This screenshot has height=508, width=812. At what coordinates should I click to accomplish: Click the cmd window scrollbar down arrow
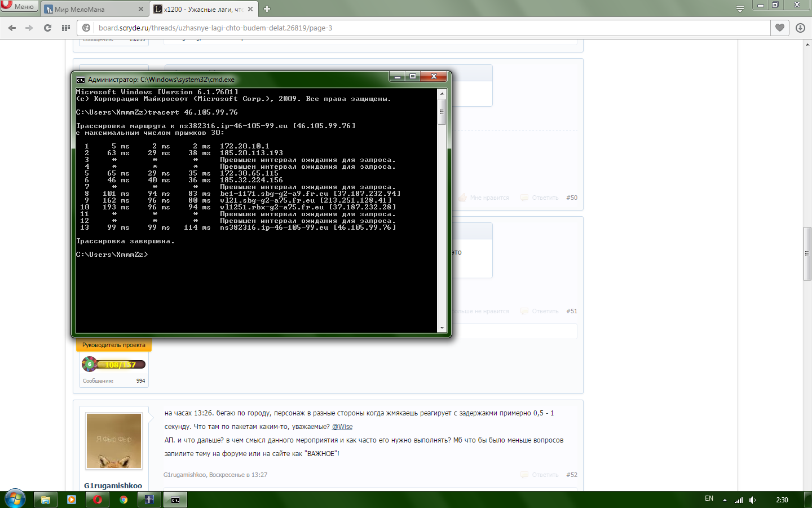coord(442,328)
